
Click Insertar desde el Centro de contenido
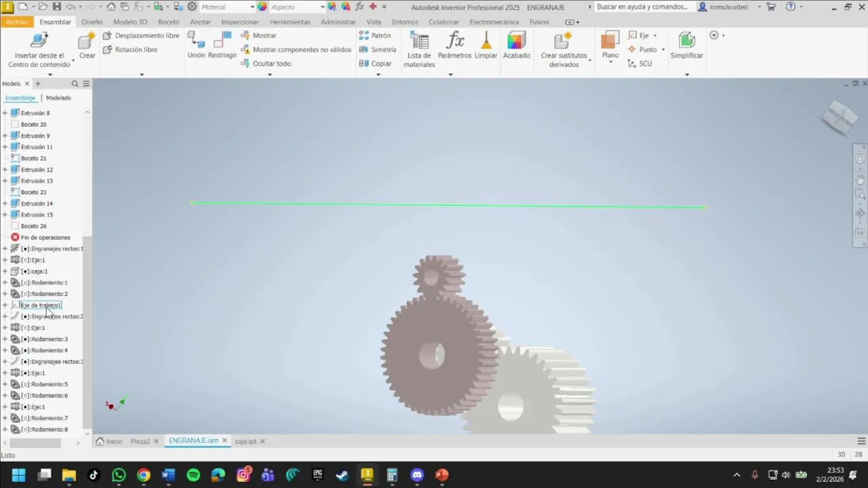39,51
